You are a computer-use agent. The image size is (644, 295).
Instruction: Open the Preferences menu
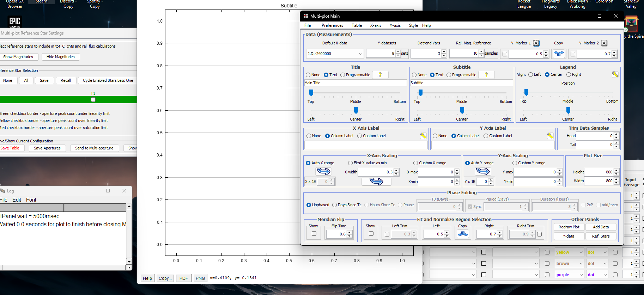click(332, 25)
